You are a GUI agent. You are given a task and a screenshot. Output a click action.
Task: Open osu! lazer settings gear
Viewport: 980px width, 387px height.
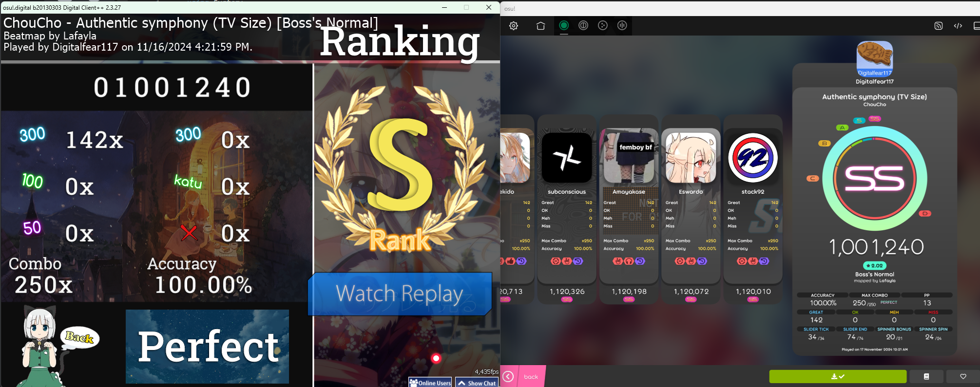[514, 26]
